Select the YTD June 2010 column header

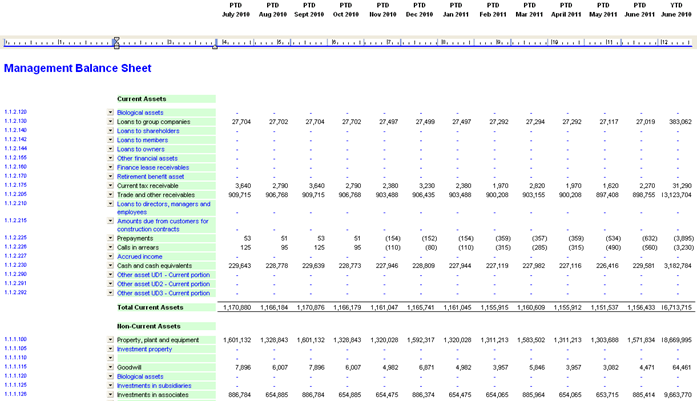tap(676, 10)
